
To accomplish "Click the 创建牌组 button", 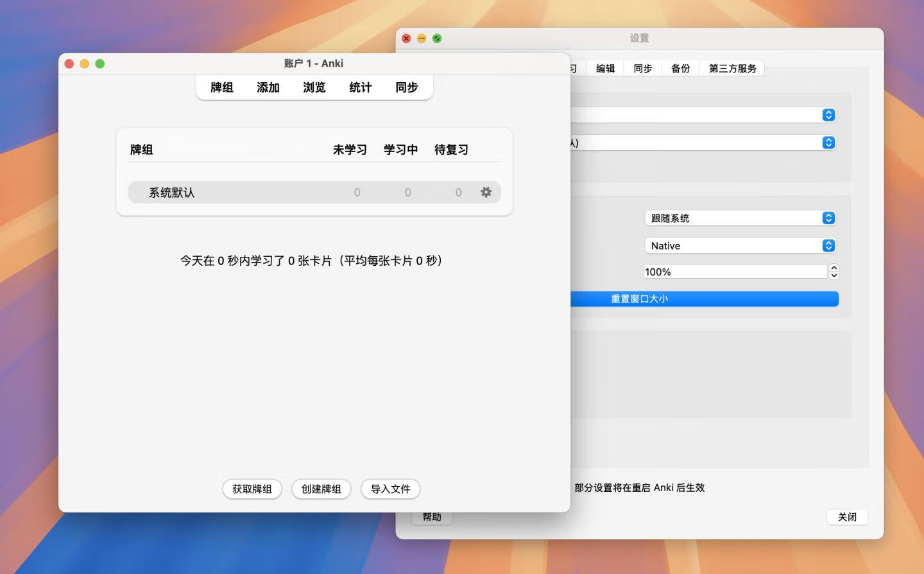I will point(321,489).
